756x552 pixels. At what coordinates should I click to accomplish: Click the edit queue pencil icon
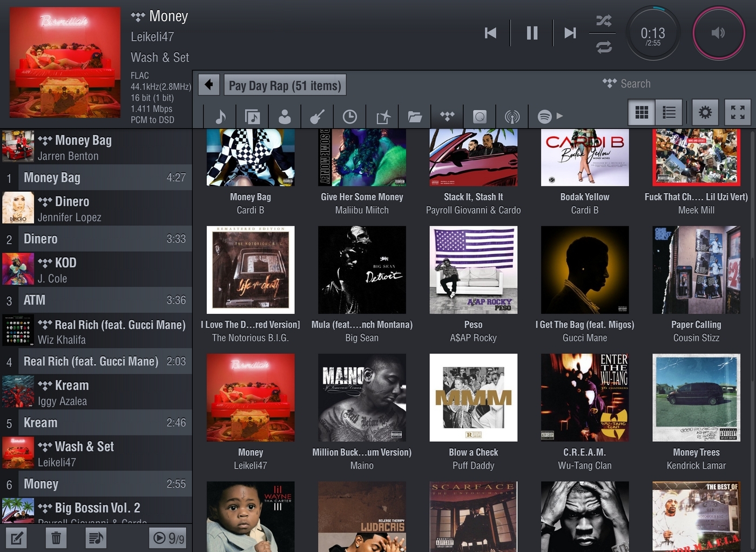pyautogui.click(x=16, y=537)
